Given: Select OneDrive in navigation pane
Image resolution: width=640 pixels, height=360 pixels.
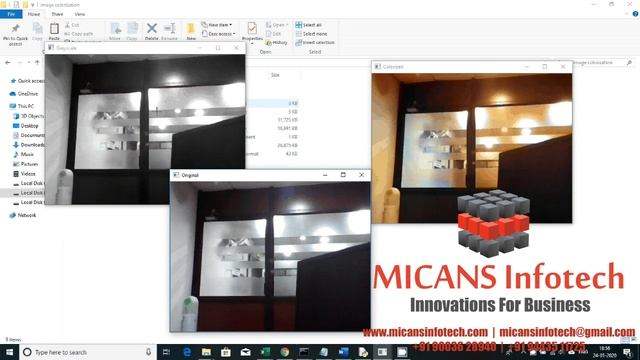Looking at the screenshot, I should (x=24, y=93).
